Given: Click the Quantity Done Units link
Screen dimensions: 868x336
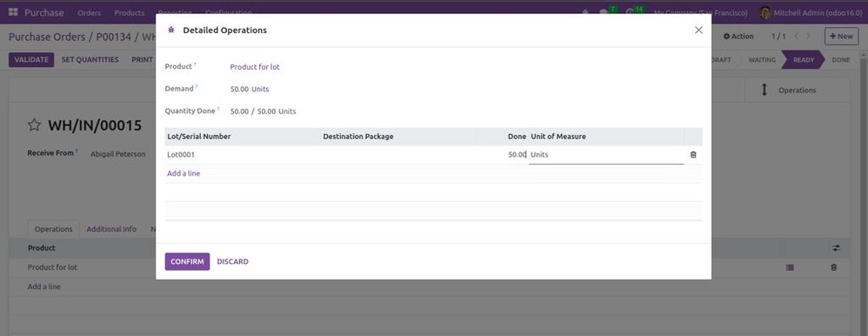Looking at the screenshot, I should coord(287,111).
